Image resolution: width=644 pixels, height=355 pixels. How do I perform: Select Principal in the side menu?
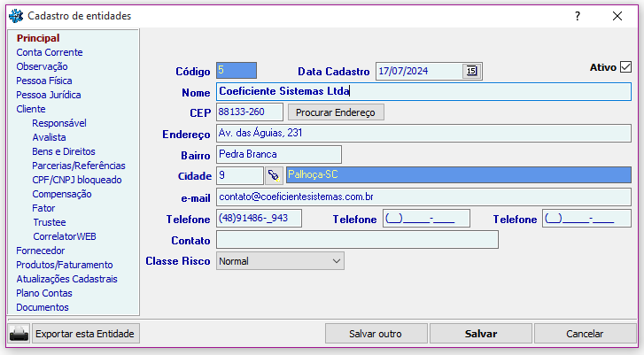click(38, 38)
